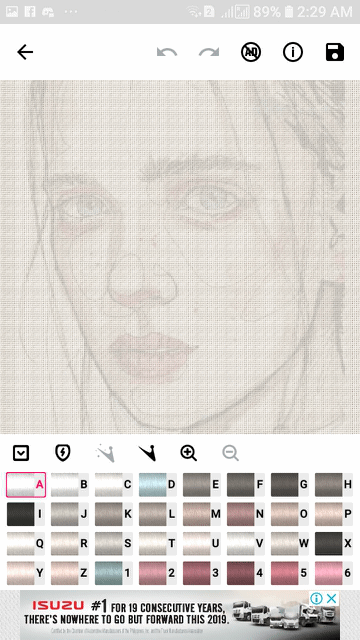The width and height of the screenshot is (360, 640).
Task: Select thread color L
Action: pyautogui.click(x=158, y=514)
